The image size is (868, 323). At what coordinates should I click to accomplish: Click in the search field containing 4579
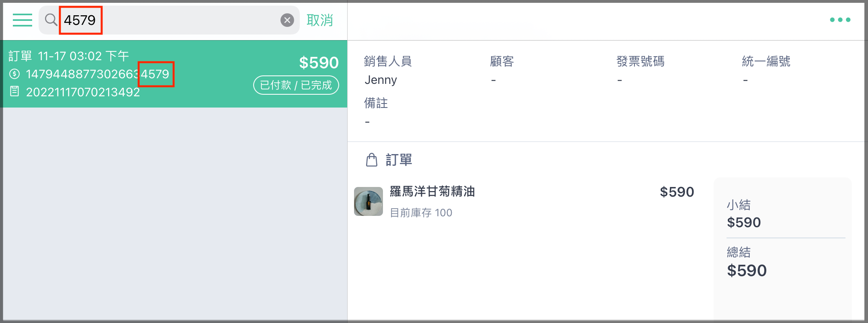point(169,20)
